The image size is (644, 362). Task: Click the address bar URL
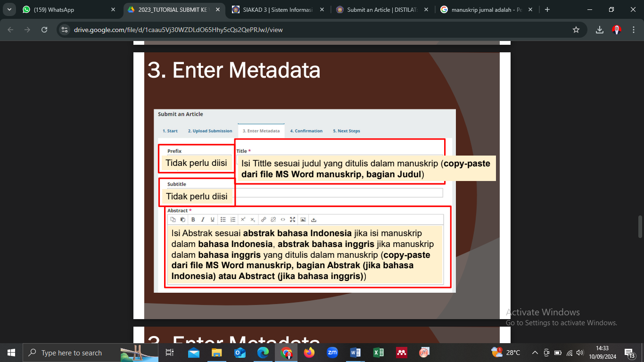178,30
